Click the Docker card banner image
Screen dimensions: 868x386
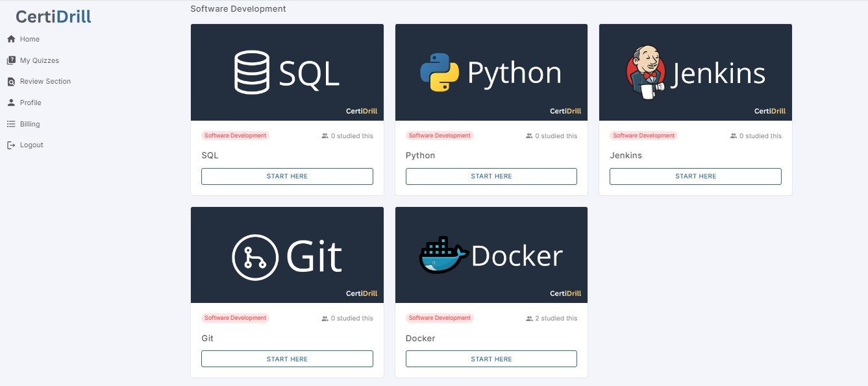(491, 255)
